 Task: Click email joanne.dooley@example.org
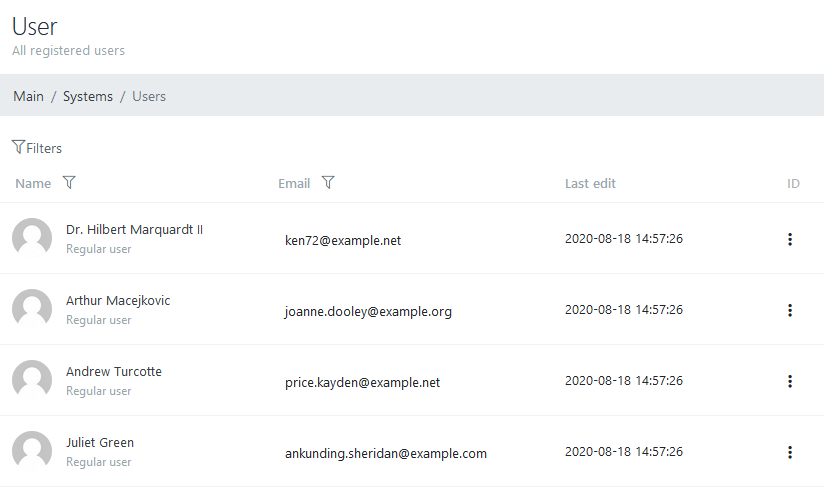point(368,311)
